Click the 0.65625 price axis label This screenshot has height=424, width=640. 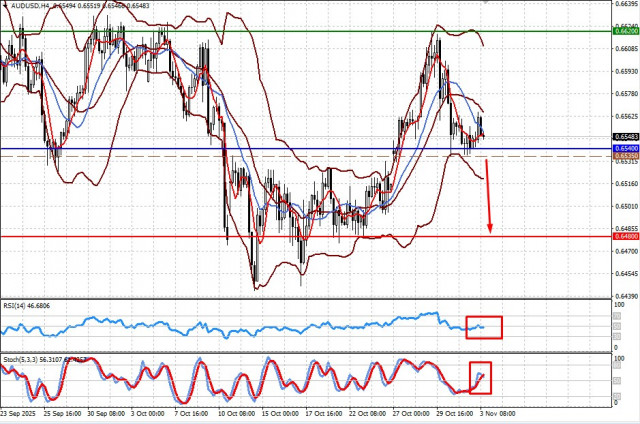627,116
